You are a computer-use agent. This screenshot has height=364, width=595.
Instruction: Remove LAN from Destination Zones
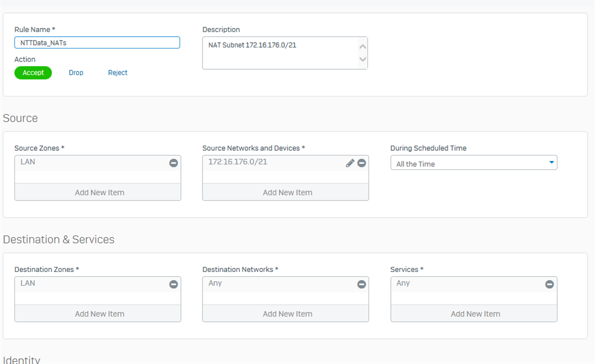(x=173, y=285)
